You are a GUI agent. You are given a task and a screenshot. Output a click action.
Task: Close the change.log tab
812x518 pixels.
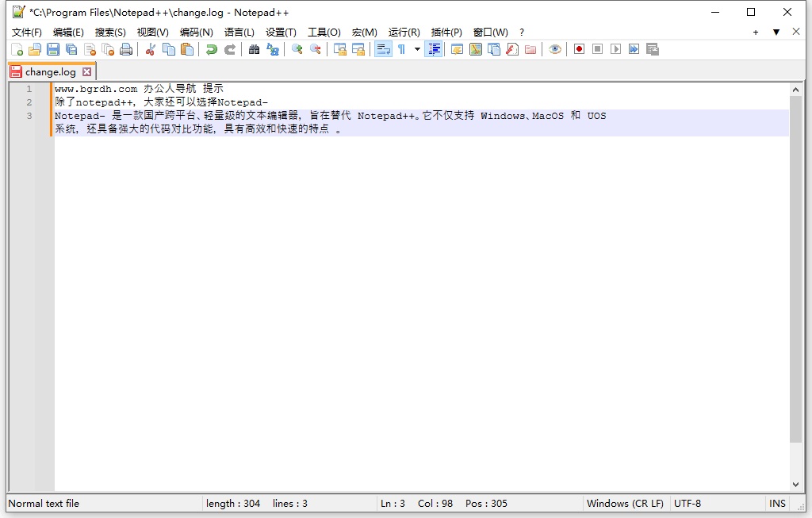coord(86,71)
